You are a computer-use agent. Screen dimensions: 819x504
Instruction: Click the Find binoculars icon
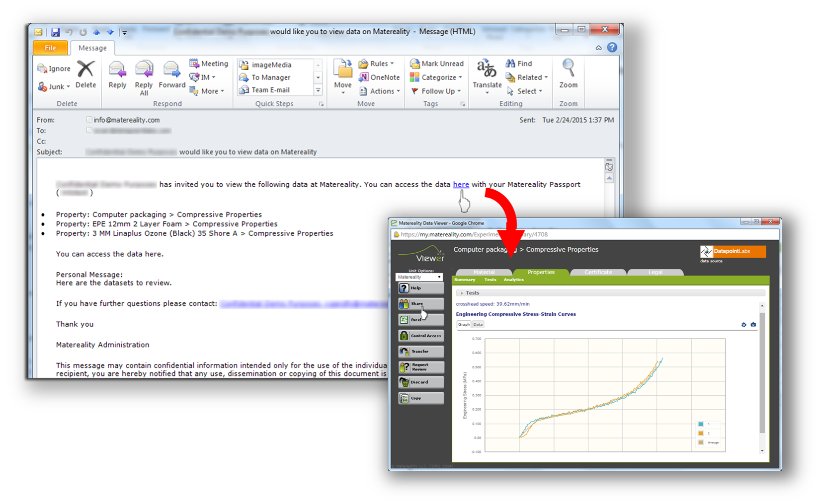pyautogui.click(x=510, y=64)
